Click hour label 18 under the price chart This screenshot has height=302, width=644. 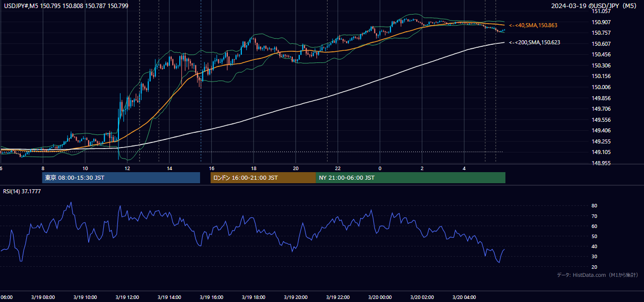[x=254, y=169]
